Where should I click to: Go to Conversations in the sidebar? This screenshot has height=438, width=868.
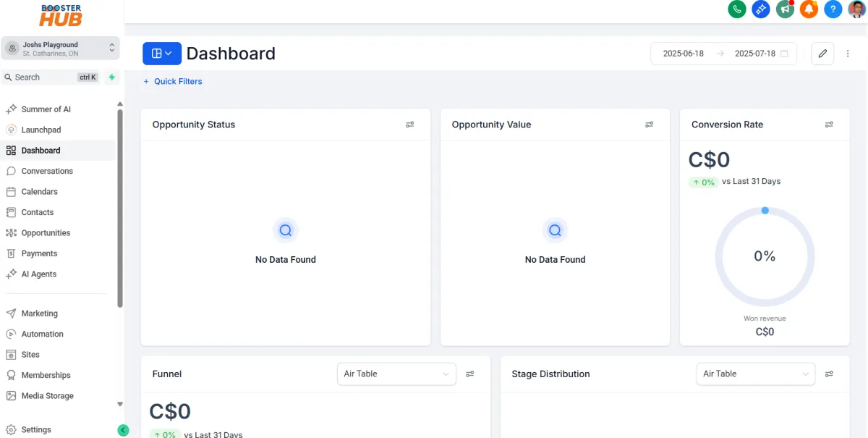47,171
